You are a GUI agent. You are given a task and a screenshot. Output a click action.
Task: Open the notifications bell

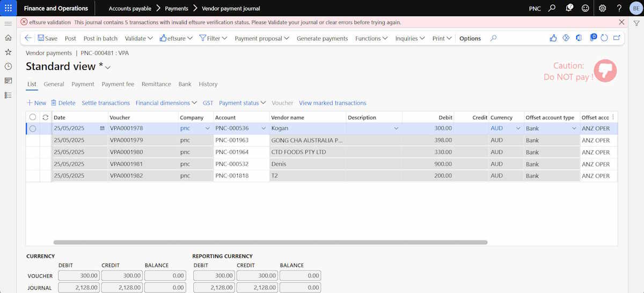(x=569, y=9)
